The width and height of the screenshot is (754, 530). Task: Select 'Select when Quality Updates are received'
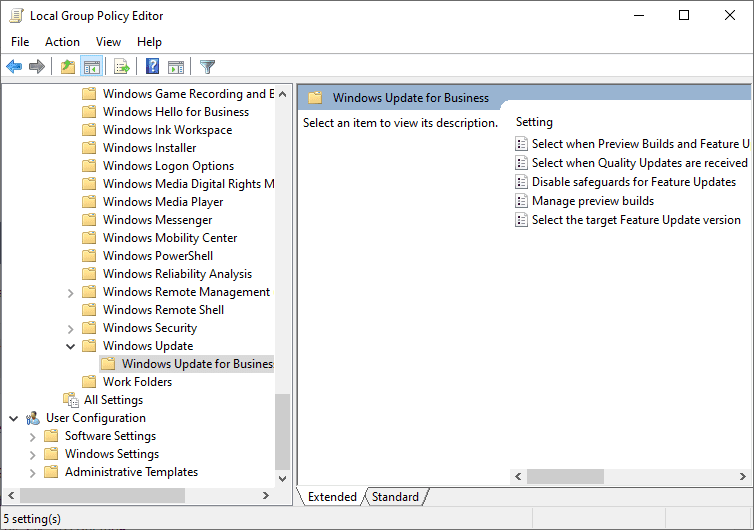(x=640, y=163)
